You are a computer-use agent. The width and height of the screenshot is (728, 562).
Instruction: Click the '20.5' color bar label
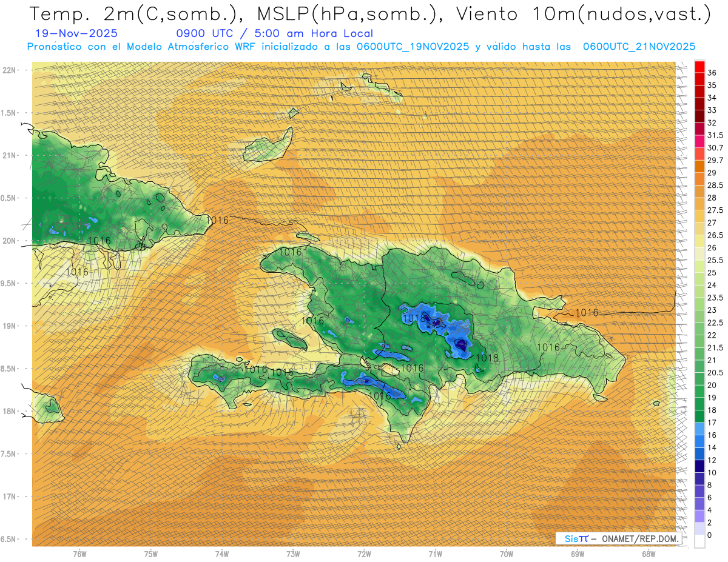coord(715,372)
